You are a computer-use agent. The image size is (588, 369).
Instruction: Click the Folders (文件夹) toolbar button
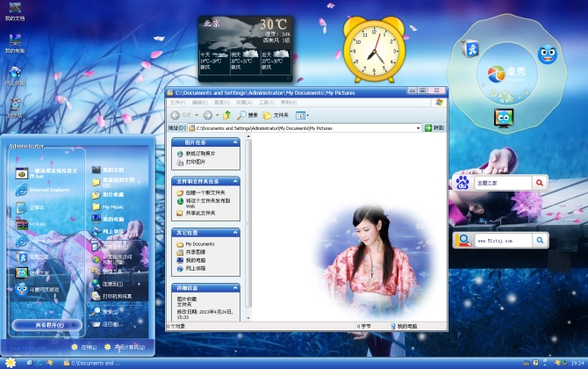coord(276,115)
